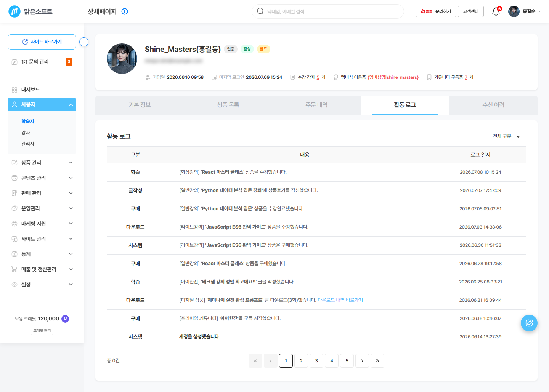Click the 닉네임, 이메일 검색 search field

coord(328,11)
